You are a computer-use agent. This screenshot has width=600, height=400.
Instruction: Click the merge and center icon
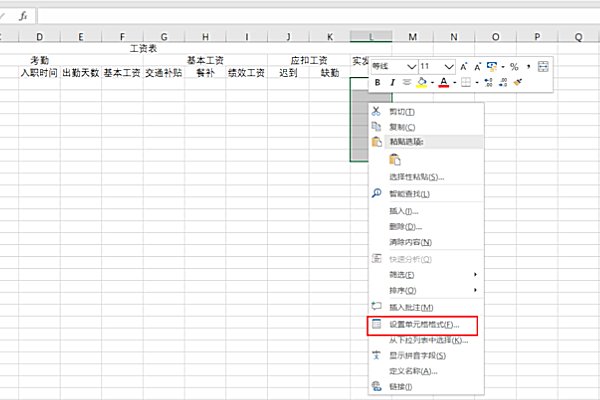pos(543,67)
